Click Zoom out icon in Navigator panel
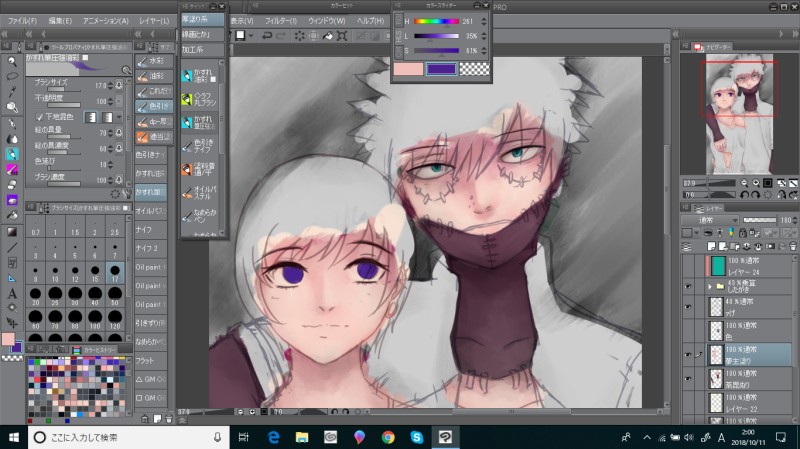The height and width of the screenshot is (449, 800). point(744,183)
